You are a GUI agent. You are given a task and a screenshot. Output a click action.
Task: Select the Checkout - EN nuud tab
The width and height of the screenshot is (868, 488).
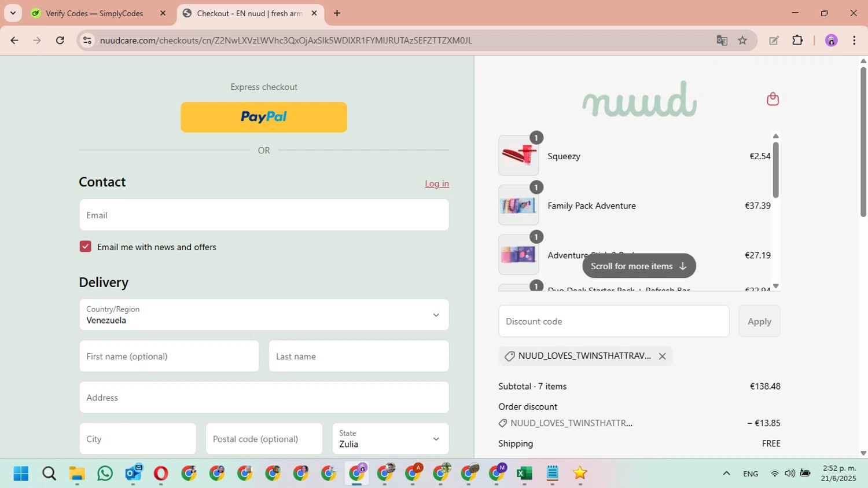pos(249,13)
